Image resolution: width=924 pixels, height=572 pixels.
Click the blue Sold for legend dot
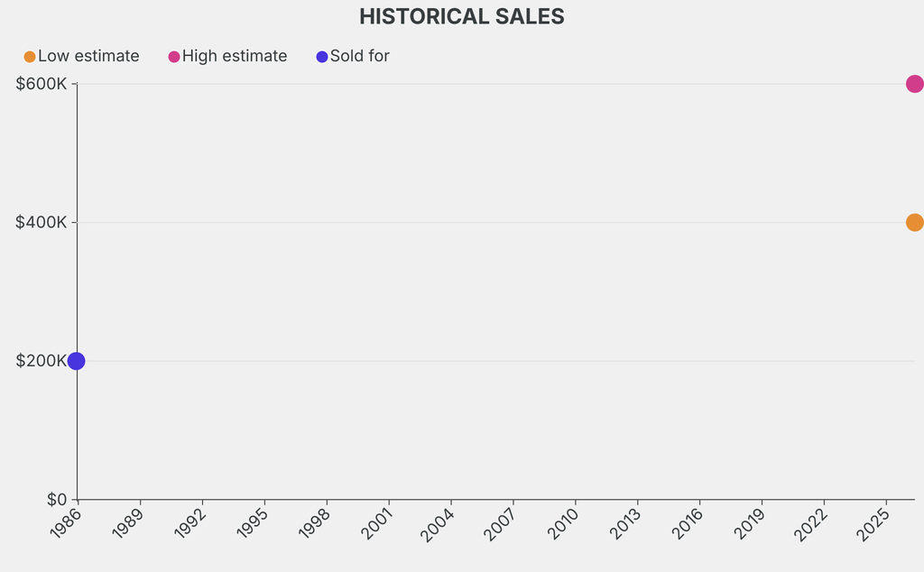322,57
